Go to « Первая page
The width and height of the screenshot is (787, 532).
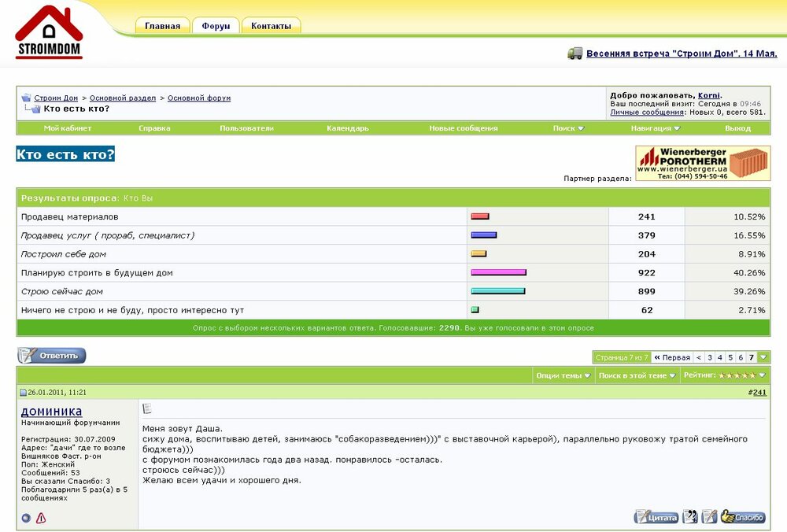(x=672, y=357)
